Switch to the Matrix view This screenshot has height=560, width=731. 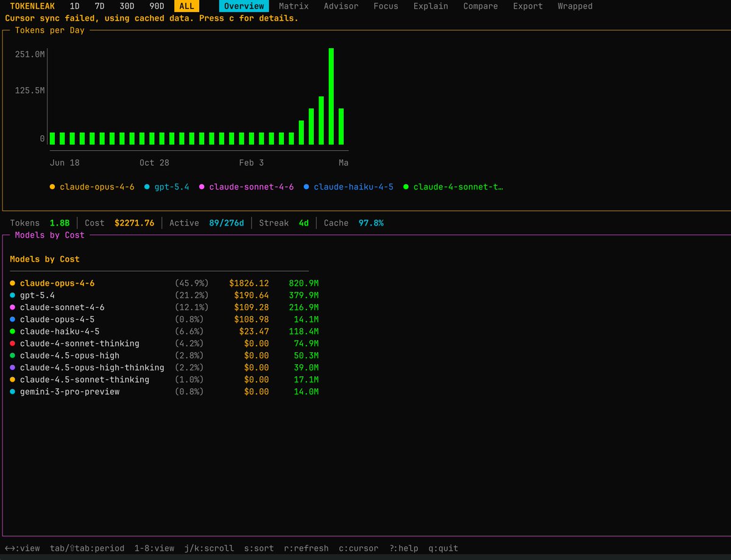coord(294,6)
